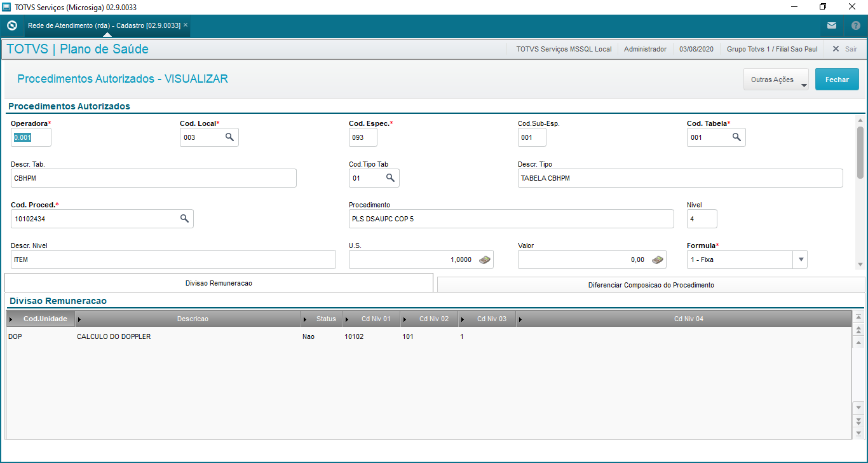Viewport: 868px width, 463px height.
Task: Click the Administrador user label
Action: coord(646,49)
